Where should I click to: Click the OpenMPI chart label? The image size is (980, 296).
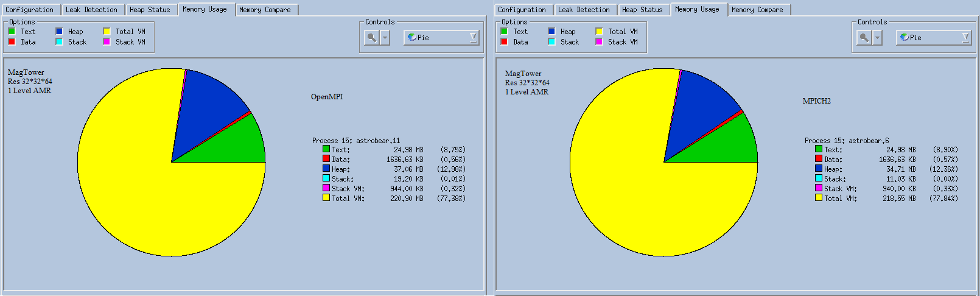tap(327, 97)
